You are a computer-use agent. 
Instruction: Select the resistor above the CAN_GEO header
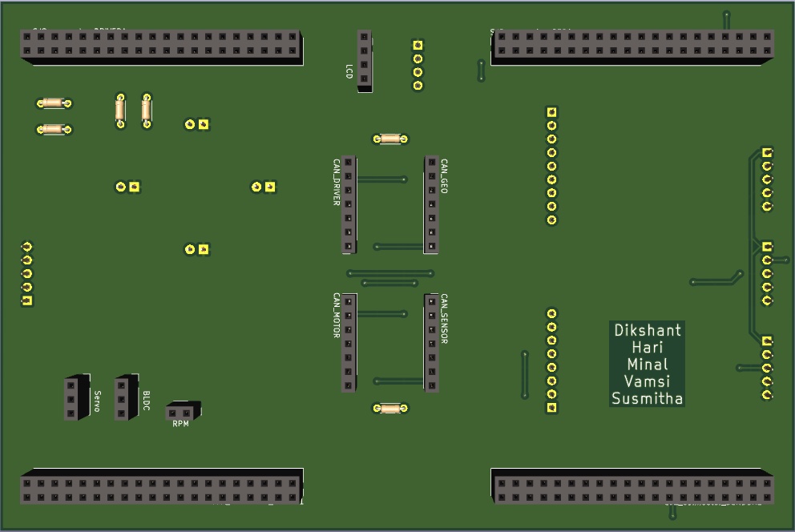[390, 139]
